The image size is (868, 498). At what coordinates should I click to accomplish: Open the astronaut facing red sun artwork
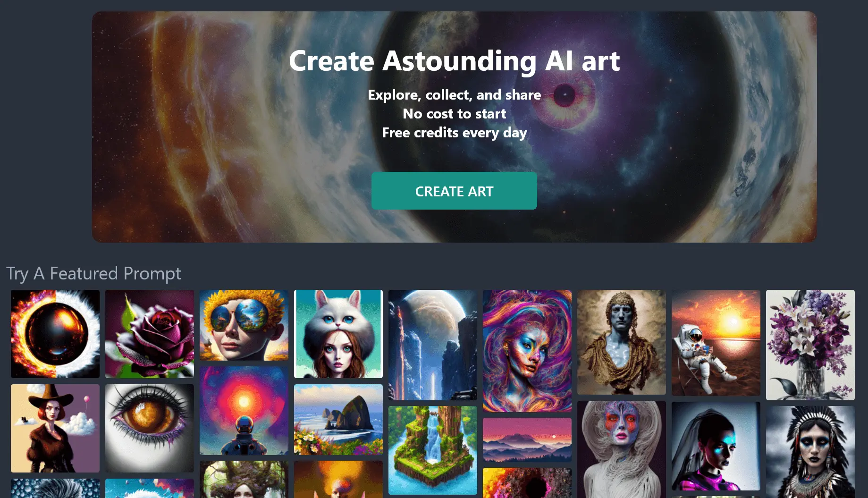[244, 411]
